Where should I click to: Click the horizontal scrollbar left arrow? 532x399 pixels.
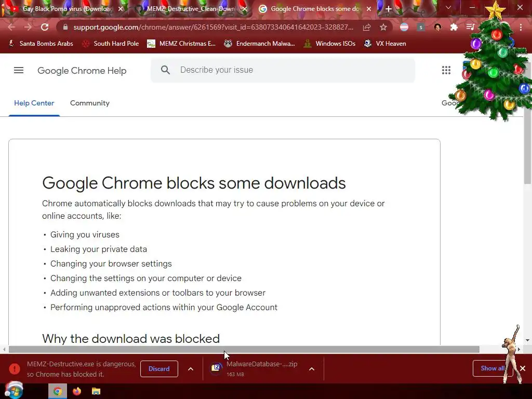(4, 349)
